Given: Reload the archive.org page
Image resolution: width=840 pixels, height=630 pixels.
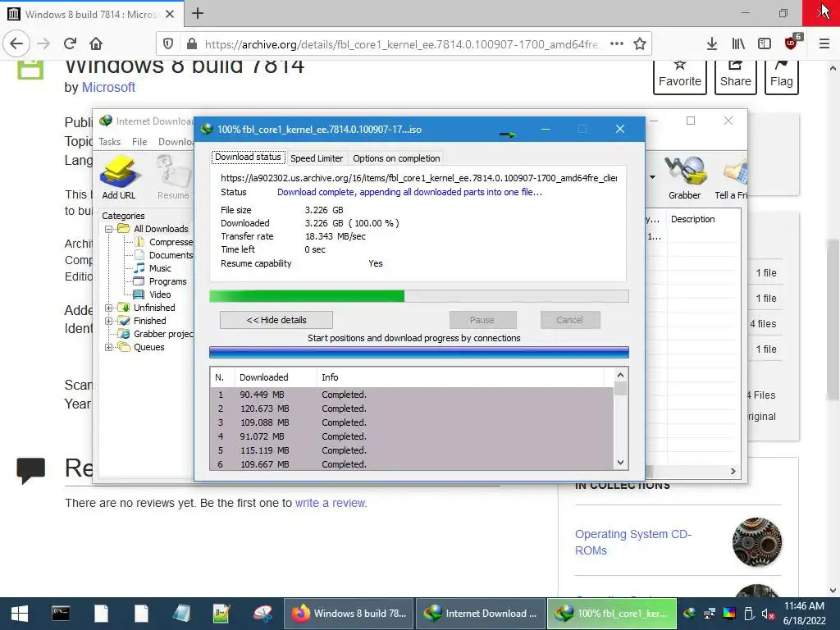Looking at the screenshot, I should pos(70,43).
